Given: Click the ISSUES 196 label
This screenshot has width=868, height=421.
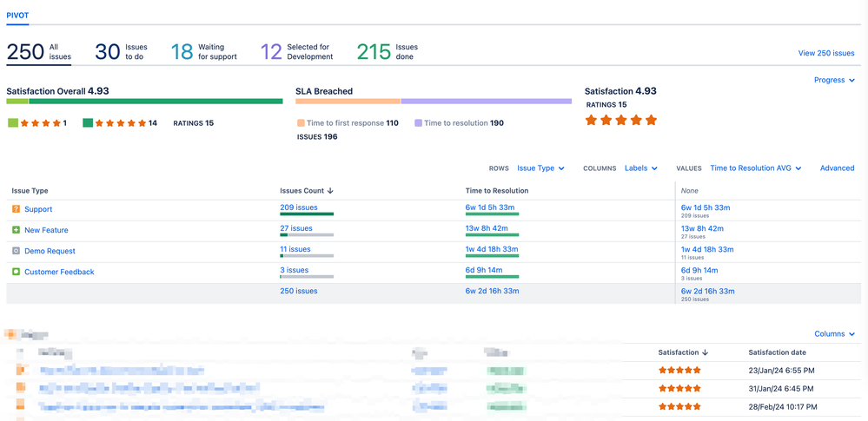Looking at the screenshot, I should click(x=317, y=136).
